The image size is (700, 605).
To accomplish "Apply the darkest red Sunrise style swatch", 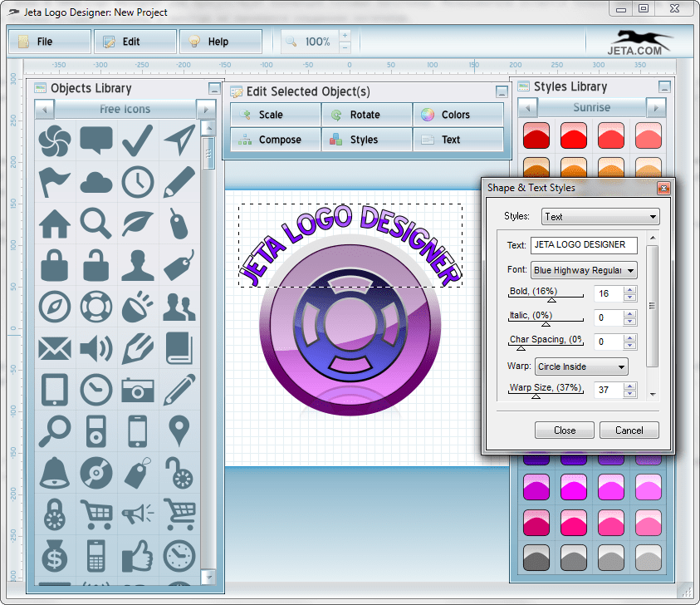I will tap(536, 135).
